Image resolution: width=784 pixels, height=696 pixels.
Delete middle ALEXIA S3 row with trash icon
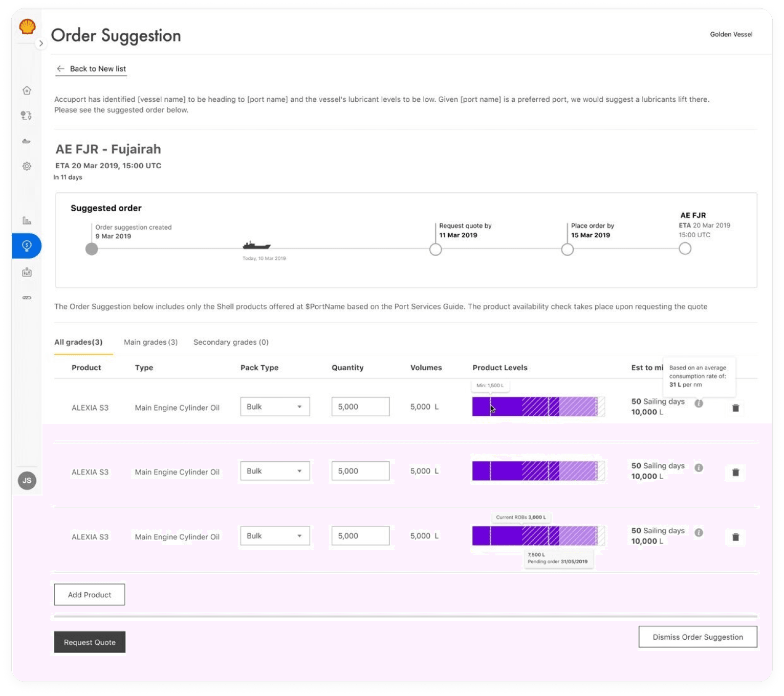point(735,473)
